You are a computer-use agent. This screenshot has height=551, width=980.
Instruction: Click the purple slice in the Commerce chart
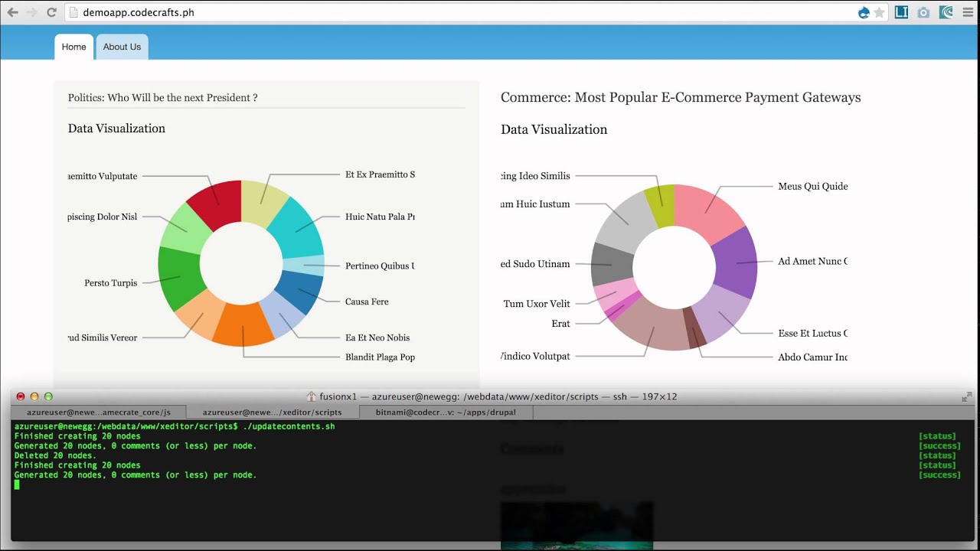(737, 262)
